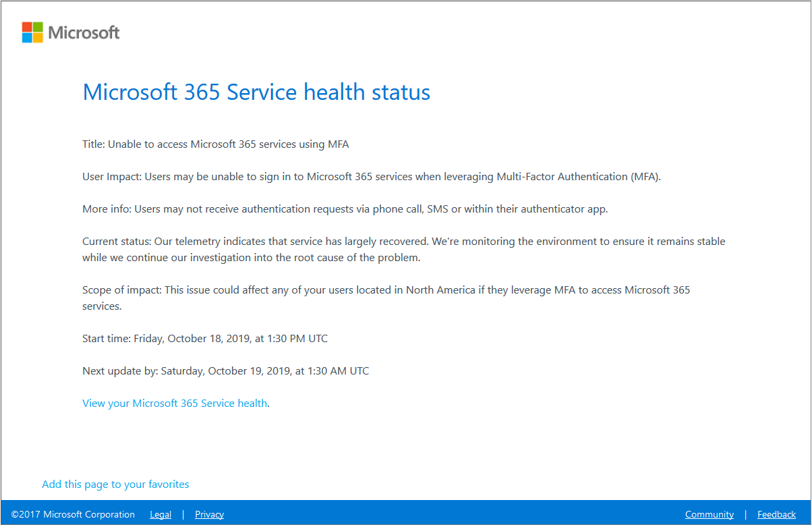Open the Privacy footer link

209,514
